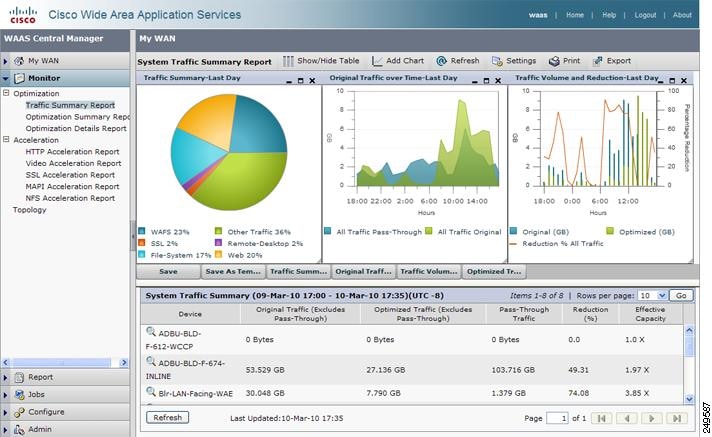Expand the Admin sidebar arrow
Image resolution: width=712 pixels, height=437 pixels.
click(x=5, y=430)
